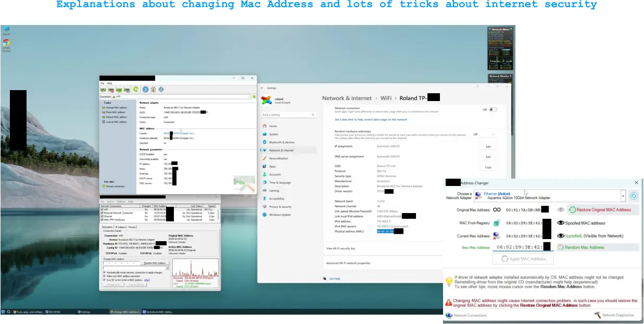
Task: Click the blue circular adapter refresh icon in MAC Address Changer
Action: click(x=634, y=196)
